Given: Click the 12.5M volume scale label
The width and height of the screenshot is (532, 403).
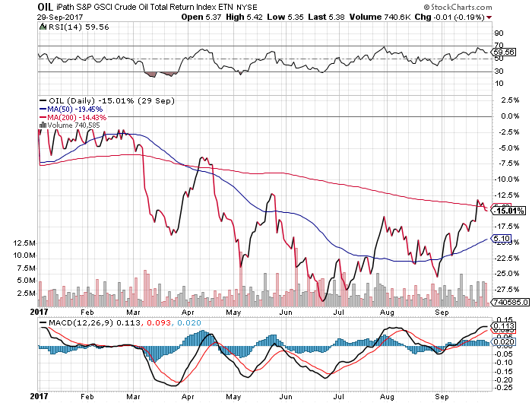Looking at the screenshot, I should click(x=24, y=243).
